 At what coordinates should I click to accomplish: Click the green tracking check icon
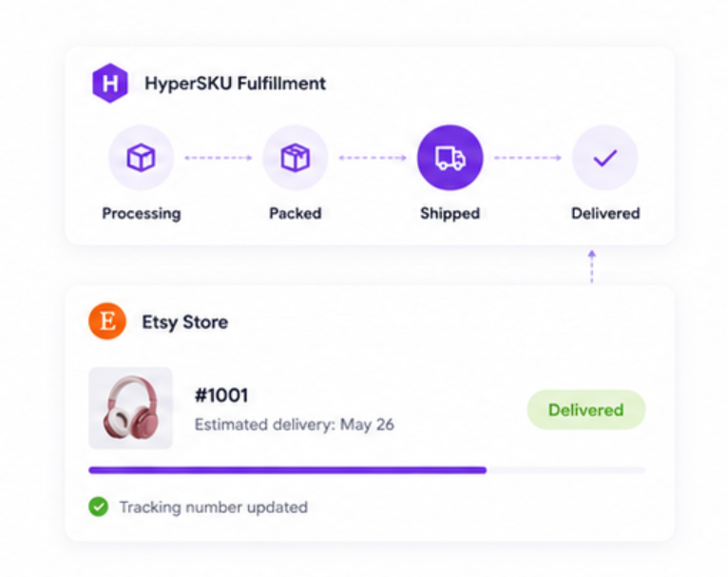tap(99, 507)
